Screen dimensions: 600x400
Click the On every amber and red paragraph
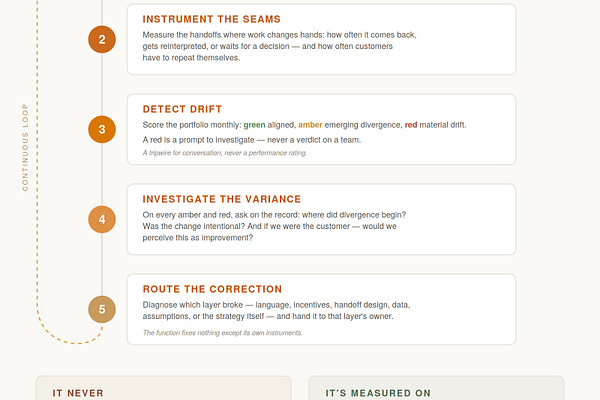pos(274,226)
